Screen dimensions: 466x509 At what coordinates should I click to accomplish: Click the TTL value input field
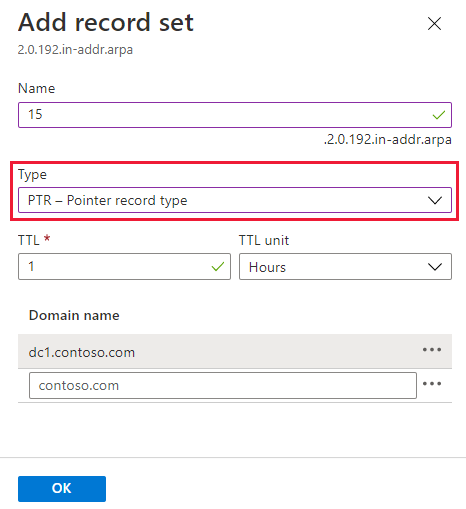(124, 266)
